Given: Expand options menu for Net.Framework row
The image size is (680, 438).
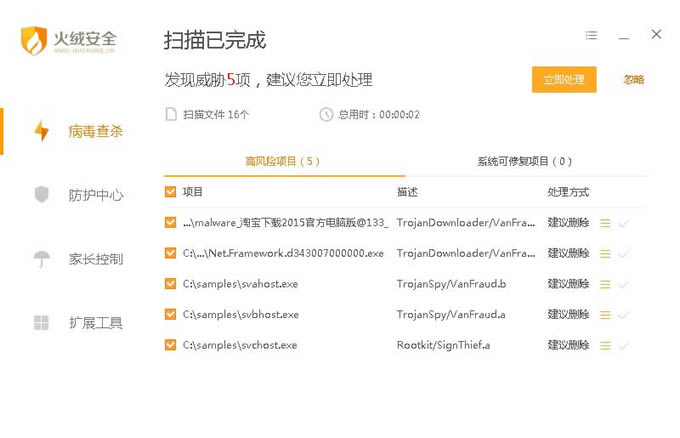Looking at the screenshot, I should click(x=605, y=254).
